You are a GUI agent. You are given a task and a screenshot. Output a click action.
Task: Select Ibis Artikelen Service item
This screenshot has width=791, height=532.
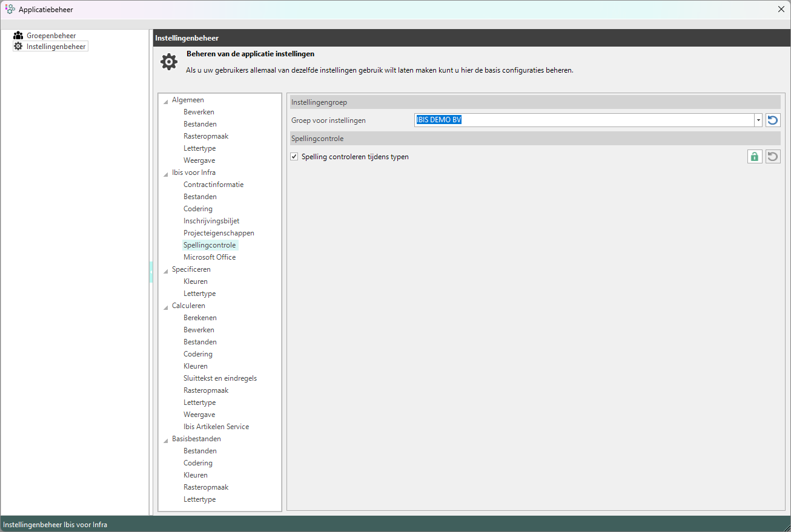pyautogui.click(x=216, y=427)
